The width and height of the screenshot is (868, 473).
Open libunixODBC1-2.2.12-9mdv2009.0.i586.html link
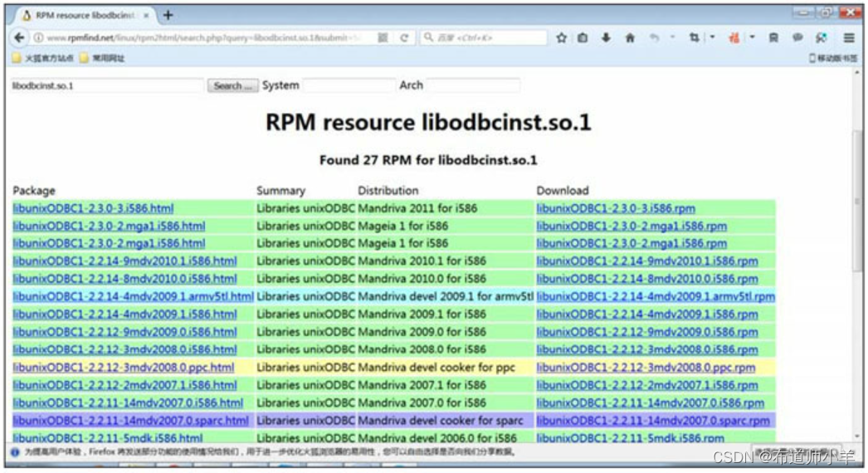[124, 332]
